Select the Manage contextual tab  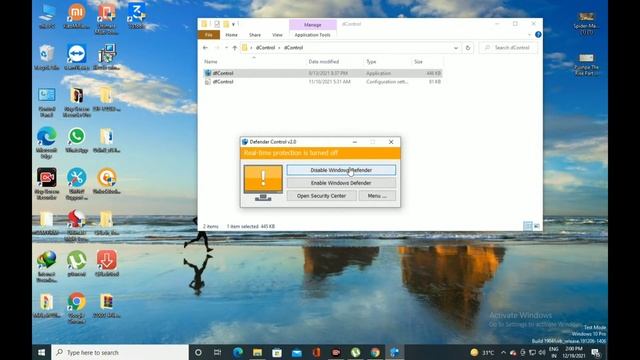click(x=313, y=25)
